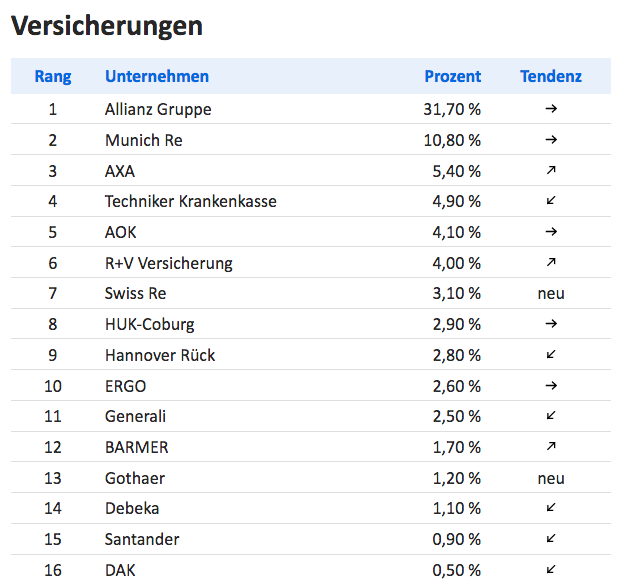Click the 2,60 % value for ERGO
The width and height of the screenshot is (624, 583).
tap(457, 386)
